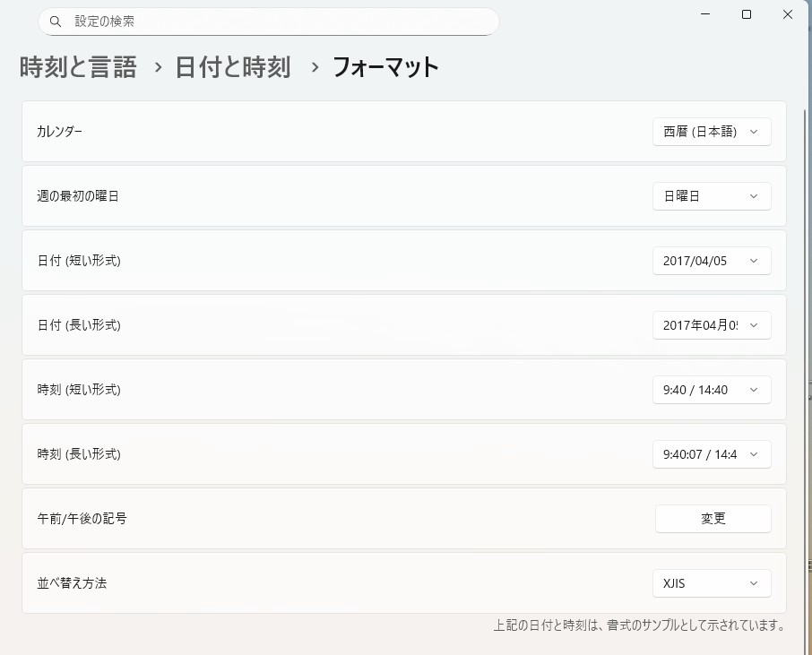812x655 pixels.
Task: Click the sample format note below settings
Action: pos(639,625)
